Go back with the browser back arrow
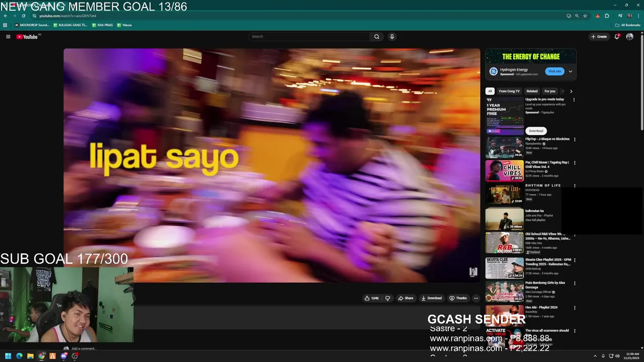 (6, 16)
